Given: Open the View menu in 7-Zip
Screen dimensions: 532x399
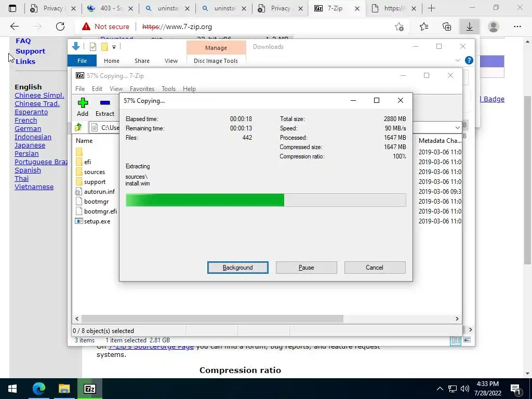Looking at the screenshot, I should (116, 88).
